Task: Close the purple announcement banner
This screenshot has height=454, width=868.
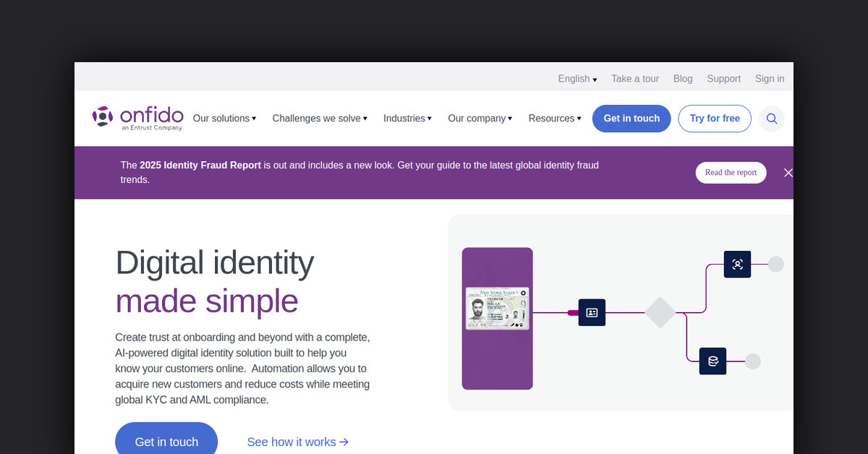Action: click(x=788, y=173)
